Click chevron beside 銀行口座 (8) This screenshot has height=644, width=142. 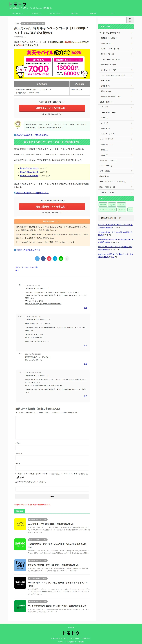(x=132, y=81)
